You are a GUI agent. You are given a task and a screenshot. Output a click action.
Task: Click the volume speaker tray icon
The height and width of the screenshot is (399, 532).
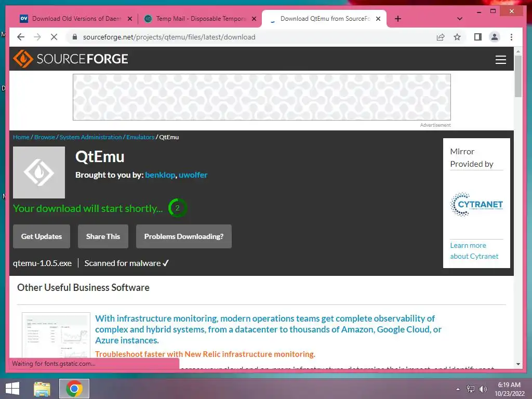483,389
